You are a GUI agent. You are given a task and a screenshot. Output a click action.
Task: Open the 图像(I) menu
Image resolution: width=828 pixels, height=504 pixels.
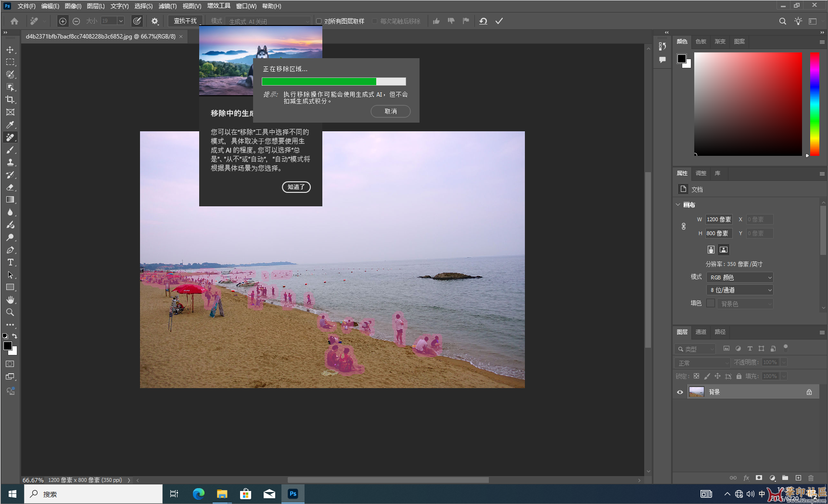(x=73, y=6)
